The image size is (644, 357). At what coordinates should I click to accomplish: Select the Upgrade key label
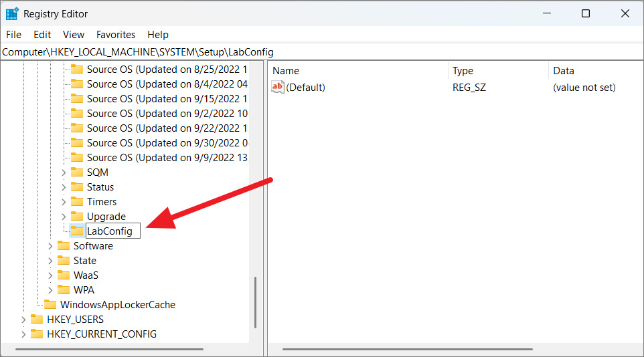(x=106, y=216)
